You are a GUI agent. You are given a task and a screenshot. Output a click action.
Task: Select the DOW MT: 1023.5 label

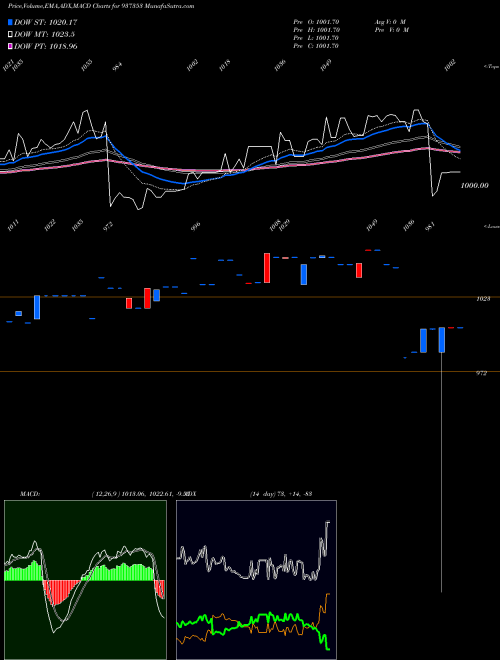coord(45,35)
